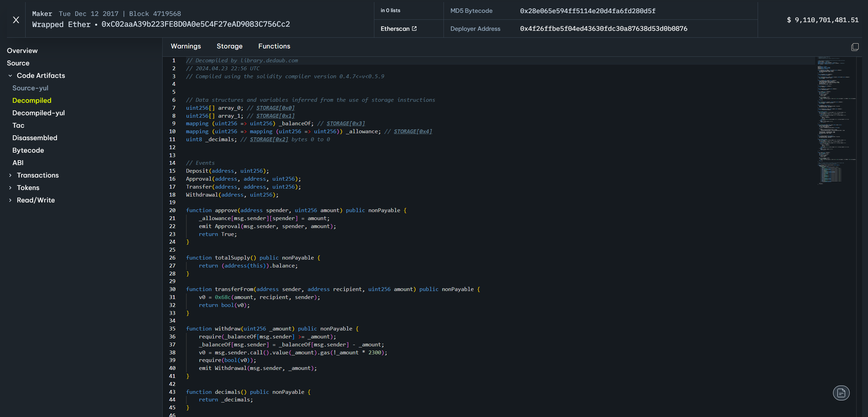Open the Etherscan external link

[399, 29]
